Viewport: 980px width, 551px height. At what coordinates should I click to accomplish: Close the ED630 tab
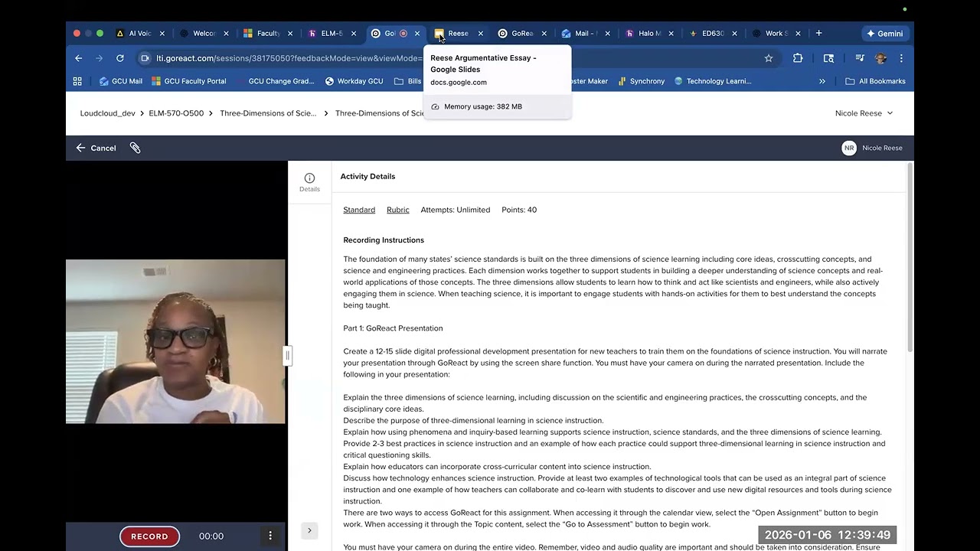[734, 34]
